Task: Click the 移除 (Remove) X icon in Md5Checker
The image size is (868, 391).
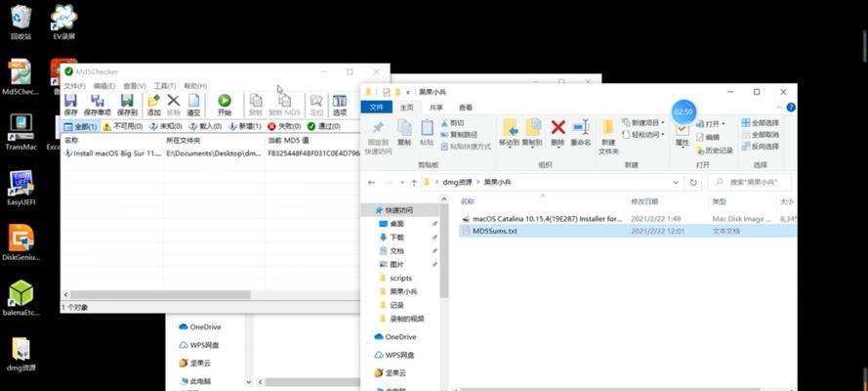Action: tap(173, 101)
